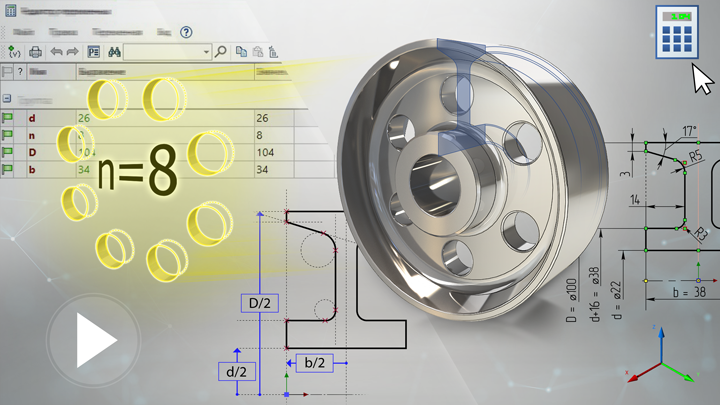Click the new variable (v) icon
Screen dimensions: 720x405
(14, 52)
